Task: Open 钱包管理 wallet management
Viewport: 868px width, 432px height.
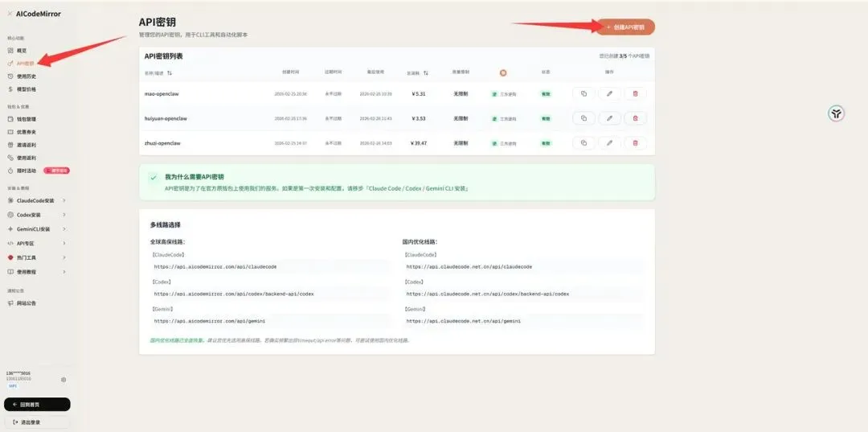Action: 27,119
